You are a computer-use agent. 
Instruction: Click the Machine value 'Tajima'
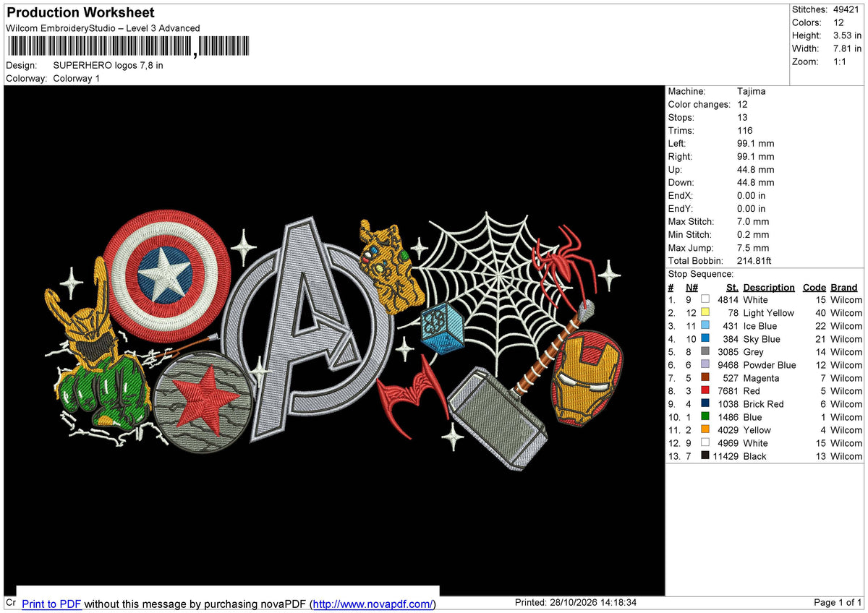tap(751, 91)
